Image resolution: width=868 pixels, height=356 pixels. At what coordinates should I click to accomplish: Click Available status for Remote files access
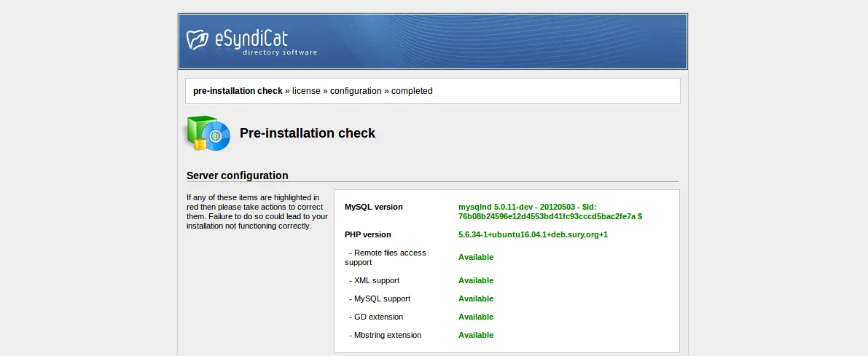(x=475, y=257)
